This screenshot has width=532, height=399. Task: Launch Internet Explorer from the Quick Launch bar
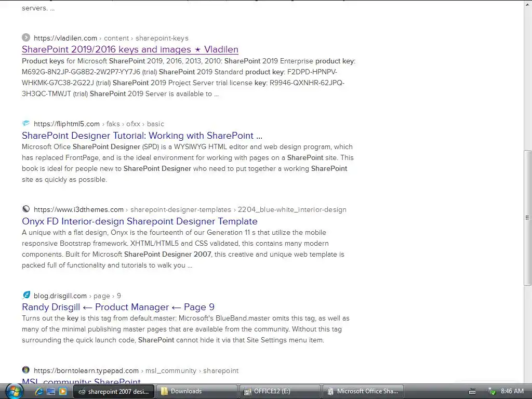38,391
